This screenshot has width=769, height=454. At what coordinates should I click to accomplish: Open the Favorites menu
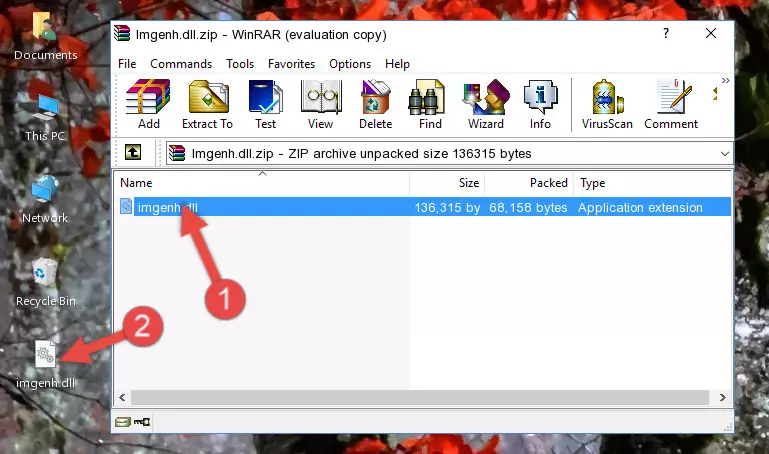point(291,64)
